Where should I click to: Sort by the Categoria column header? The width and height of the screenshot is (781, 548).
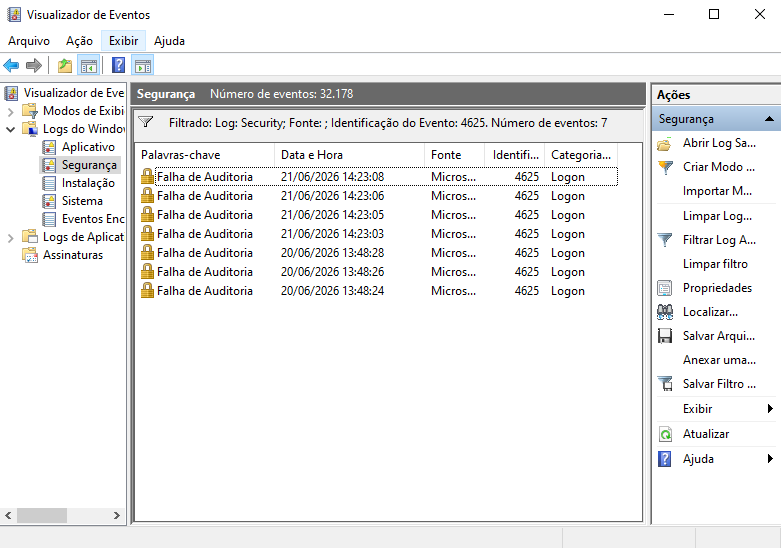pyautogui.click(x=581, y=155)
